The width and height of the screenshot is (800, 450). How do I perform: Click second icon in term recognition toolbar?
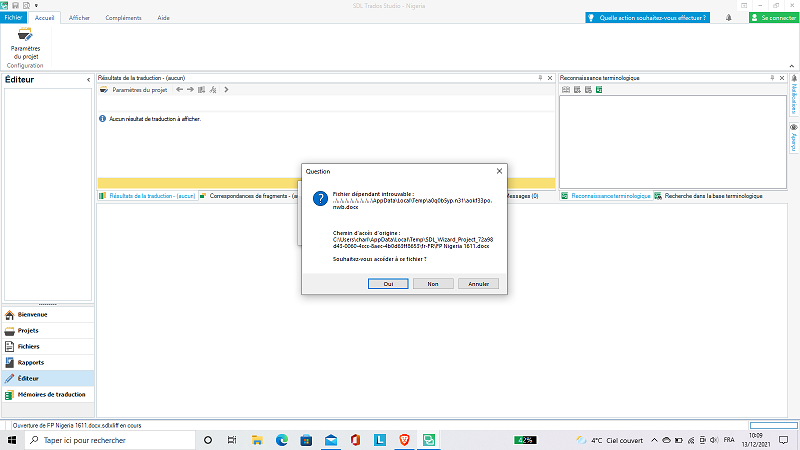click(577, 90)
